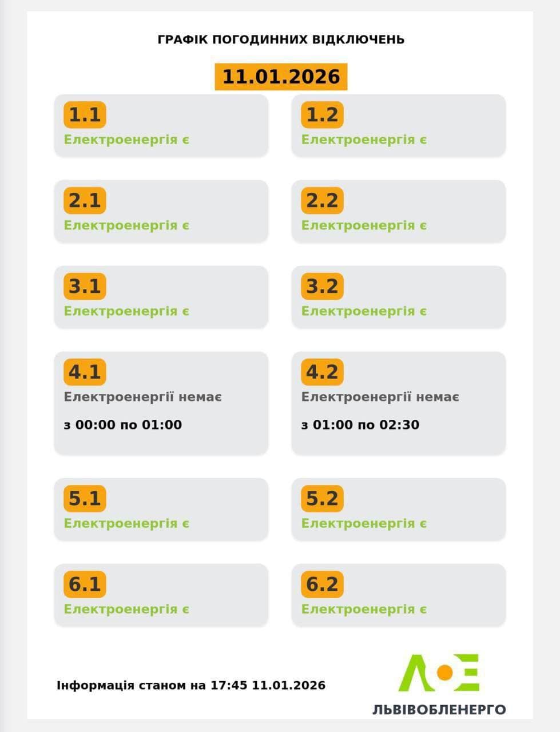Click the 1.2 group badge
This screenshot has width=560, height=732.
(322, 115)
